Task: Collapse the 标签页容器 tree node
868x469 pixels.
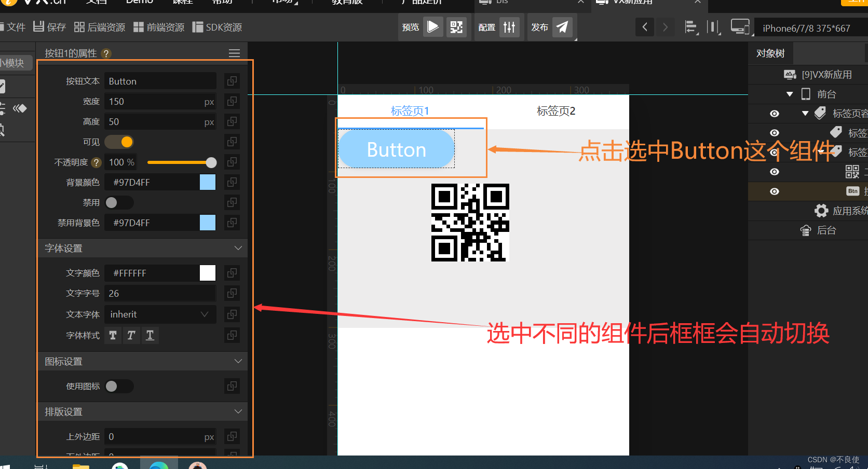Action: [805, 114]
